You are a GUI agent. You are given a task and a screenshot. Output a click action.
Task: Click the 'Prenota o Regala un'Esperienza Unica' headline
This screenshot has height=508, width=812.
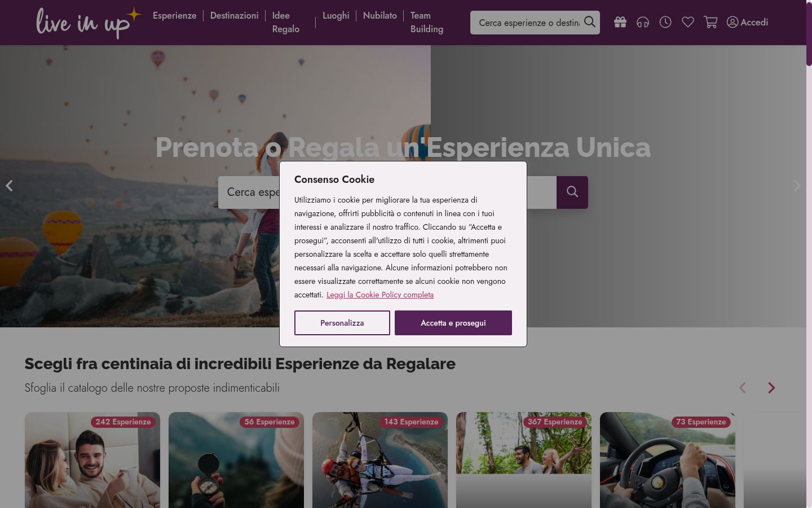(403, 147)
